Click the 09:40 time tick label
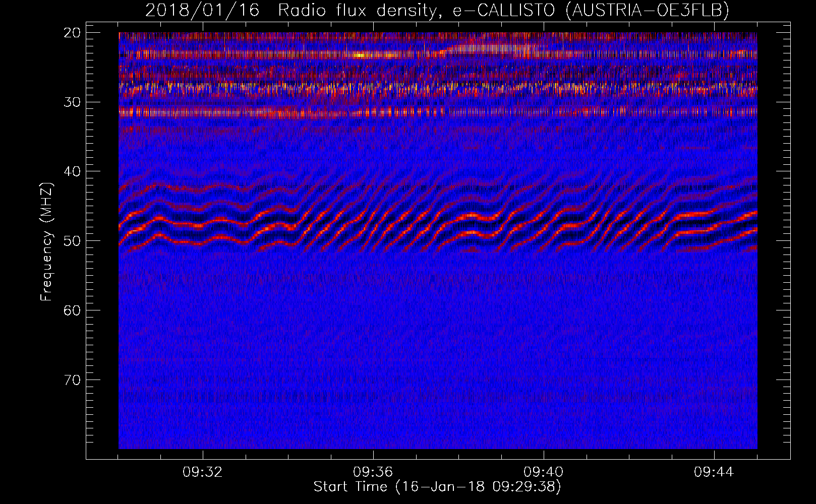 tap(544, 472)
